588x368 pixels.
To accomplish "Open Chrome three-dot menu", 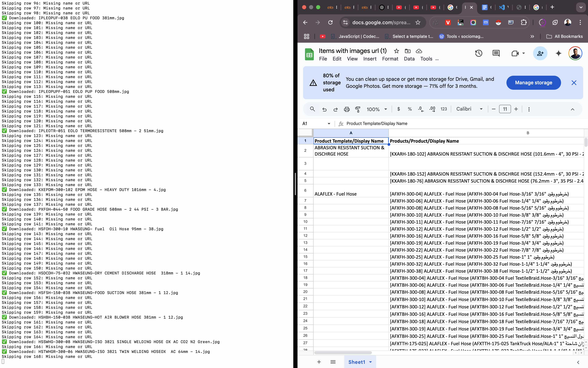I will (580, 22).
